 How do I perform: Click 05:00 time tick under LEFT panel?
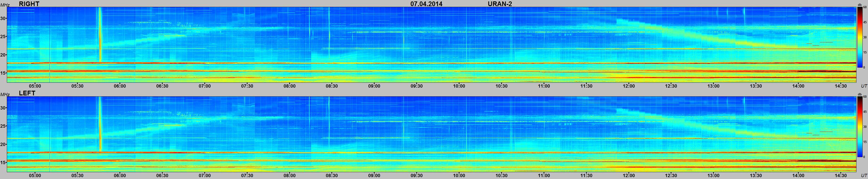pyautogui.click(x=35, y=176)
